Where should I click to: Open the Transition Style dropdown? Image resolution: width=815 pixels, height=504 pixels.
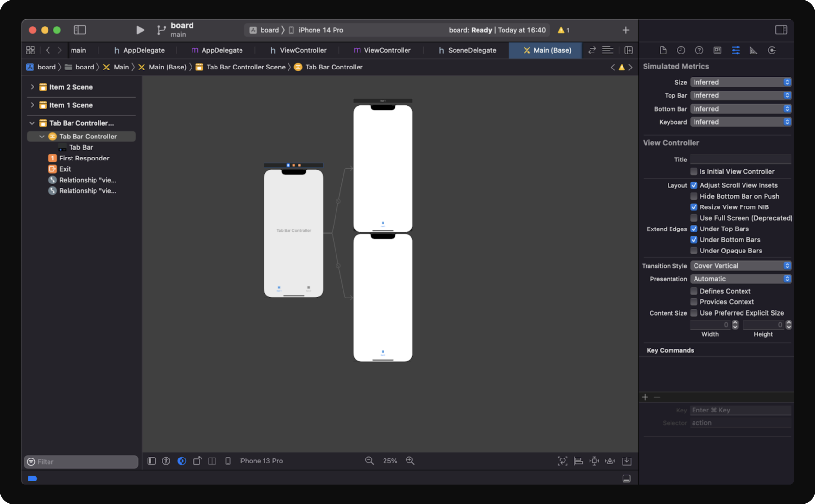point(741,265)
